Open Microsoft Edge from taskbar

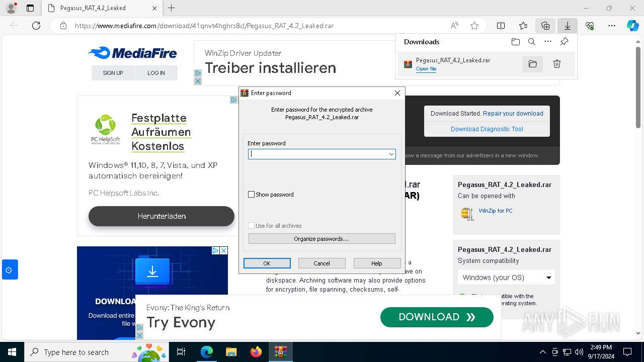207,352
